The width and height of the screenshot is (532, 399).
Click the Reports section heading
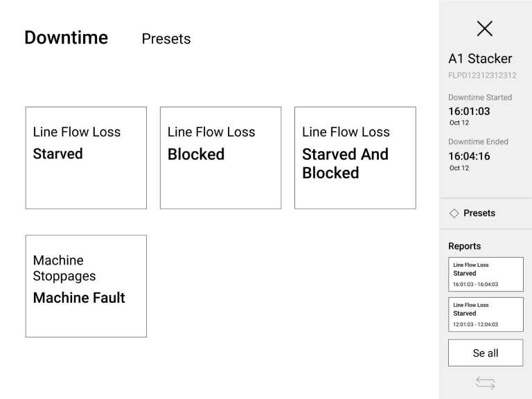[x=464, y=245]
